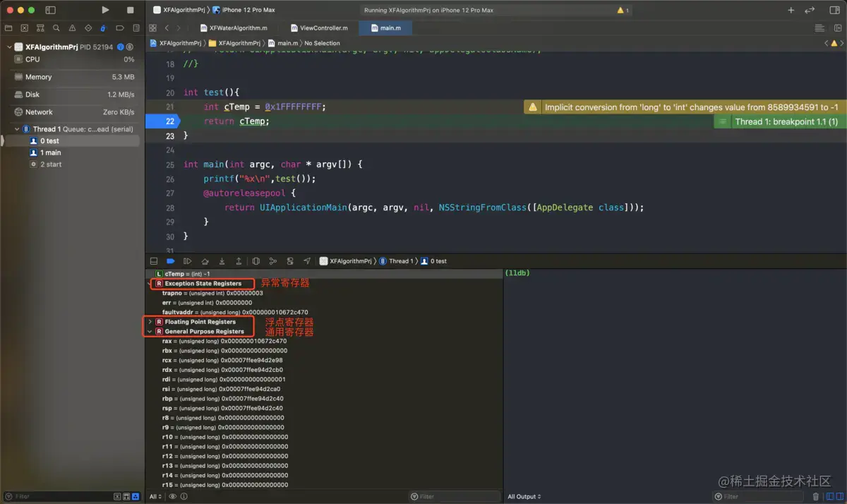Click Step Over in debug bar
The height and width of the screenshot is (504, 847).
[x=205, y=261]
